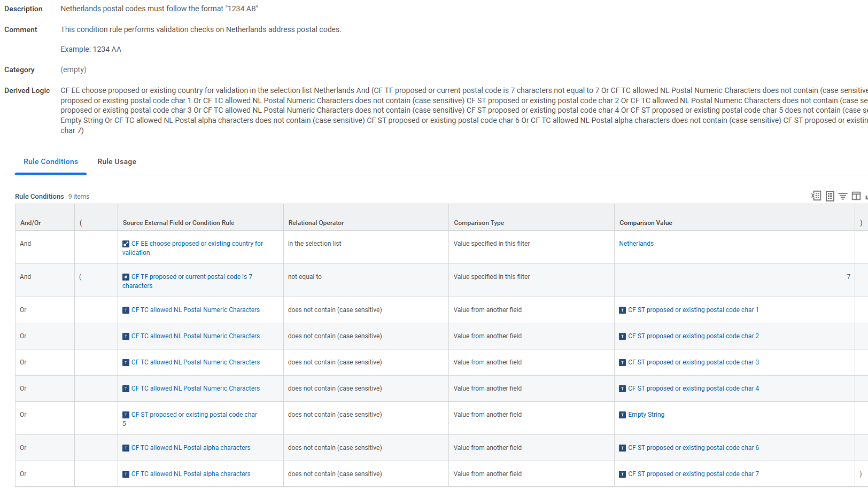
Task: Switch to the Rule Usage tab
Action: click(x=117, y=161)
